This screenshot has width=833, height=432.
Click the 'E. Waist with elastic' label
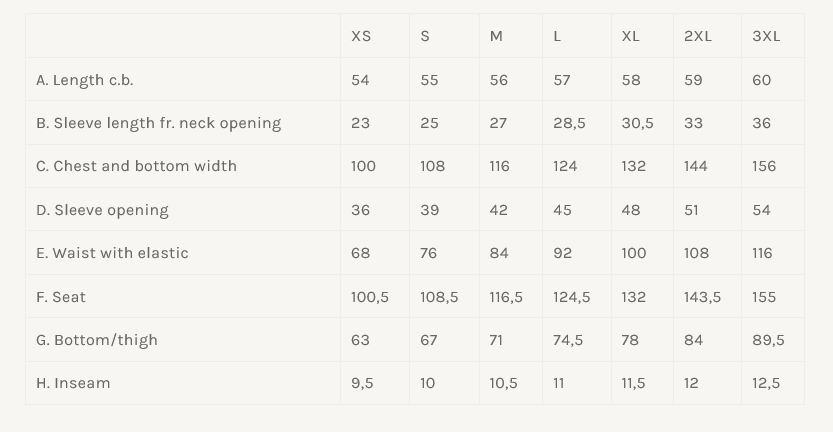(x=112, y=253)
